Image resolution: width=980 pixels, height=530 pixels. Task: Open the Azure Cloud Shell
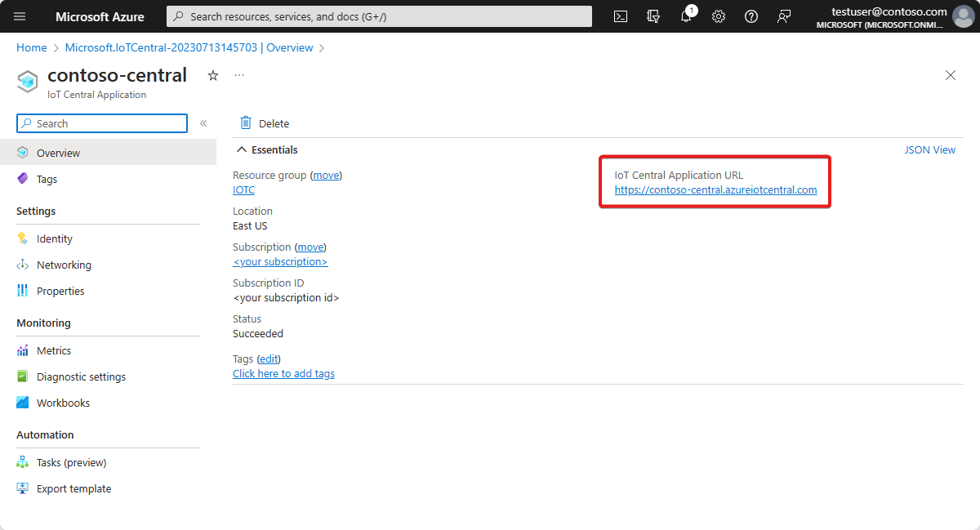tap(621, 16)
